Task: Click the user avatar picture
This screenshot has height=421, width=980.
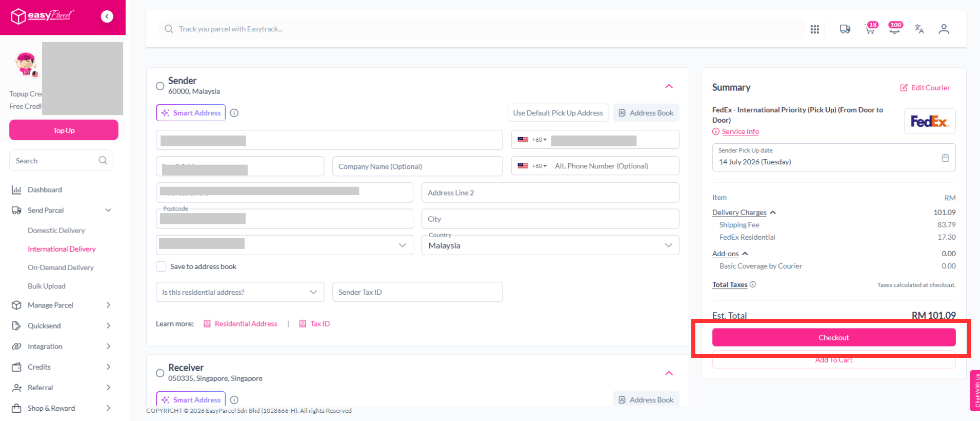Action: (x=26, y=65)
